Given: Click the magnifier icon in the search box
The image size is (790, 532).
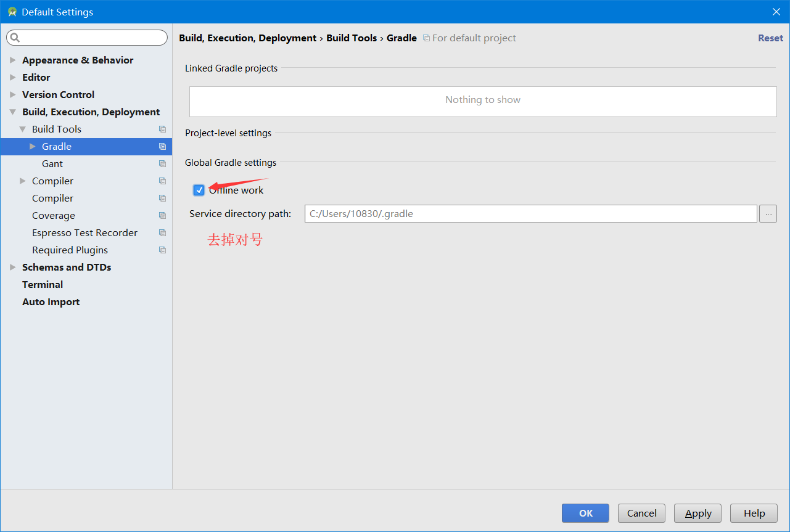Looking at the screenshot, I should [x=15, y=38].
